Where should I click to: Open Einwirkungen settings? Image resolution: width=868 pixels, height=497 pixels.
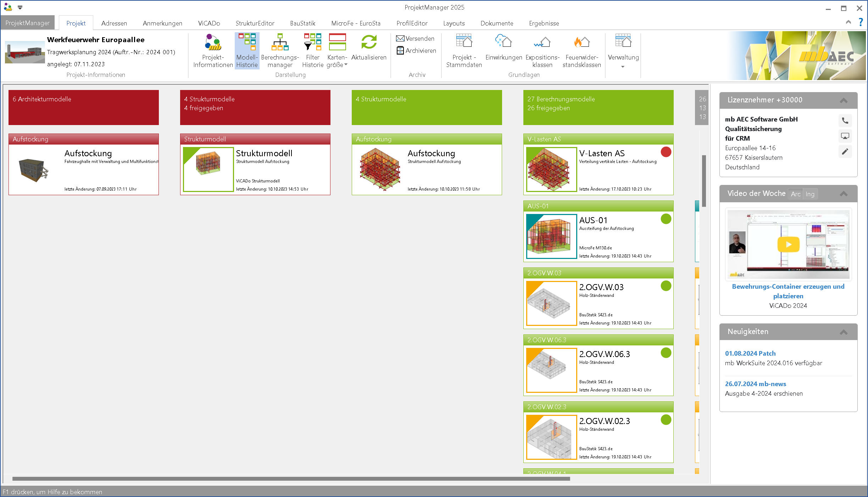coord(503,47)
